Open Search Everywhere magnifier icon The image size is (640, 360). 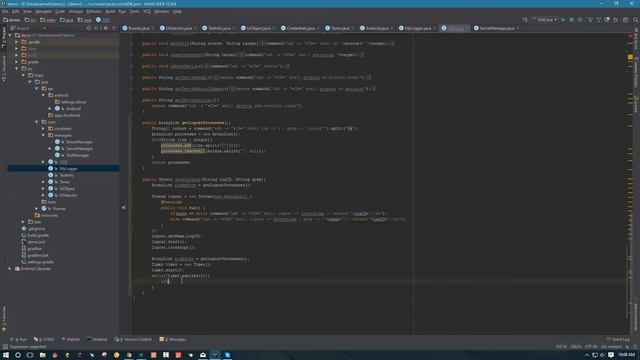[x=636, y=20]
